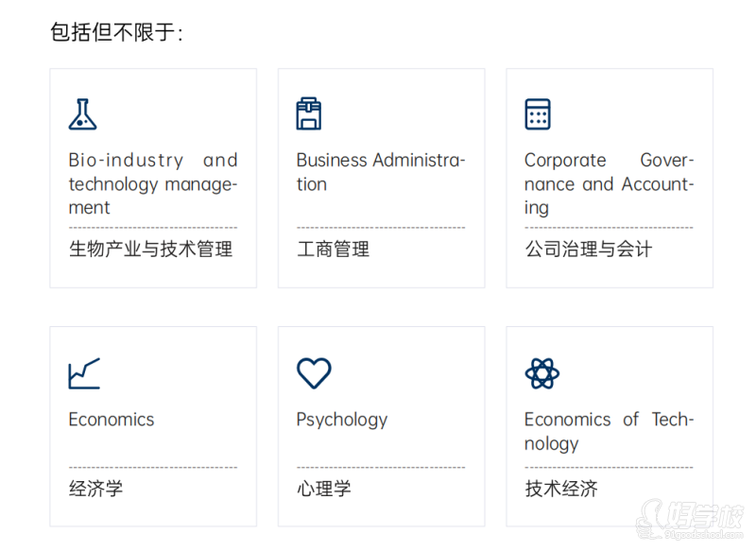The width and height of the screenshot is (756, 551).
Task: Open the Bio-industry and technology management title
Action: point(153,184)
